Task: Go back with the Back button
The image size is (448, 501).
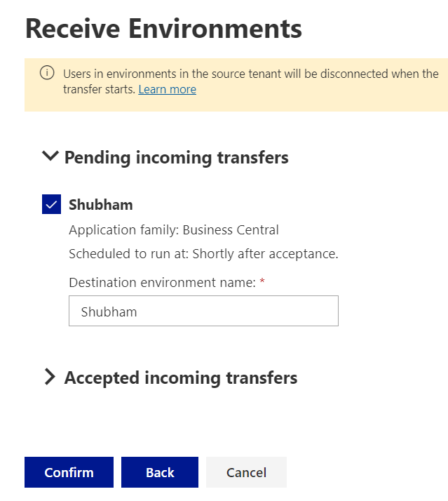Action: (160, 472)
